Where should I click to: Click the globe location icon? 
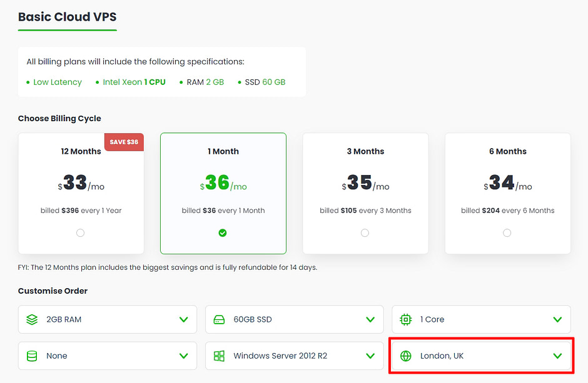click(x=406, y=356)
